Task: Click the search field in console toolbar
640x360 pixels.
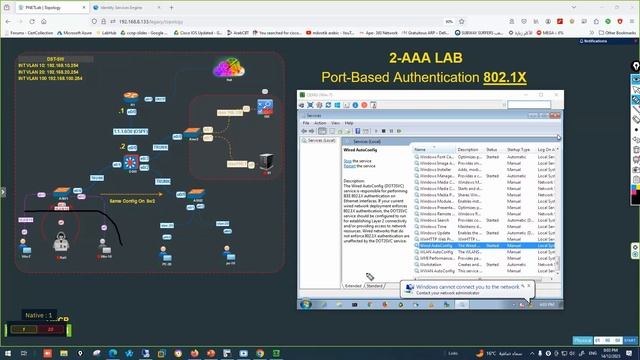Action: click(529, 105)
